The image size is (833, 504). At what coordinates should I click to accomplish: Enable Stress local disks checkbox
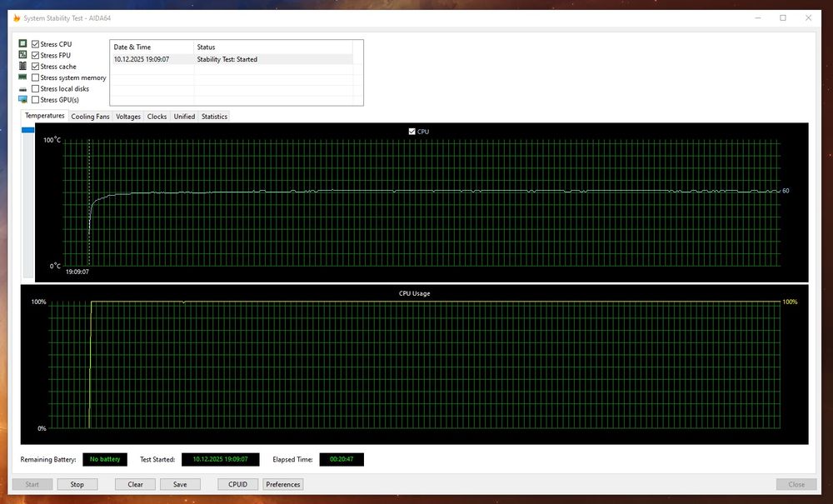(x=35, y=88)
